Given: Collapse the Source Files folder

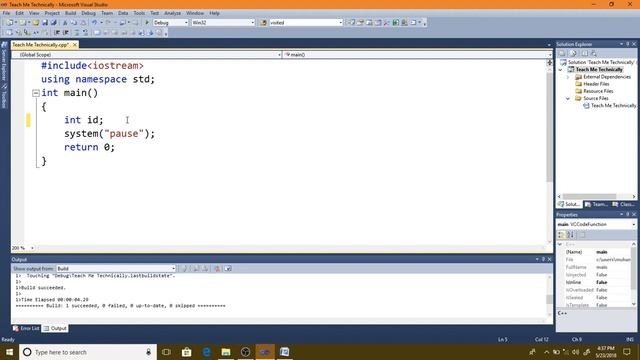Looking at the screenshot, I should pos(568,98).
